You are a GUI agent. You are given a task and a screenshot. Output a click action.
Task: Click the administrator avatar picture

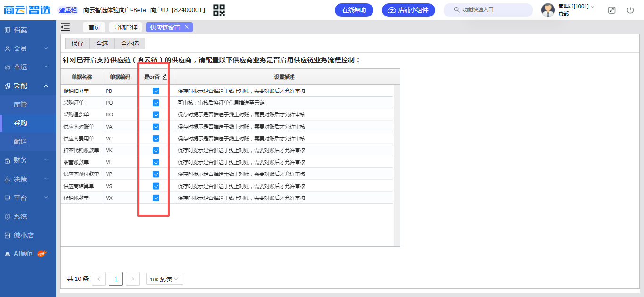point(548,10)
